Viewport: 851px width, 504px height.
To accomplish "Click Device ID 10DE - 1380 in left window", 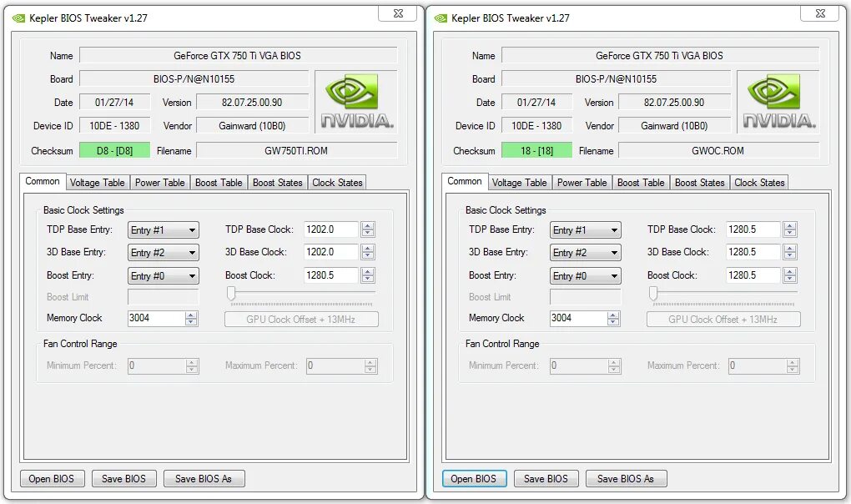I will 114,126.
